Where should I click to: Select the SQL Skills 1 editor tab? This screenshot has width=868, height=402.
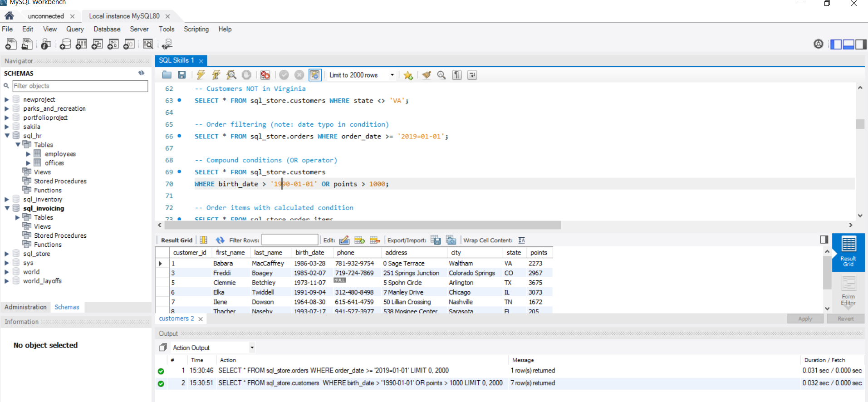(x=176, y=60)
